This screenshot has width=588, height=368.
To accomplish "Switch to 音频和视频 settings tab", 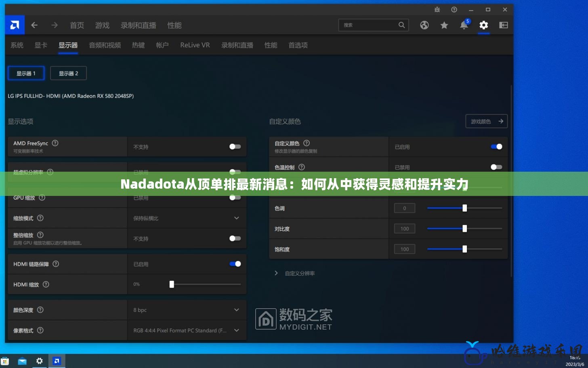I will point(105,45).
